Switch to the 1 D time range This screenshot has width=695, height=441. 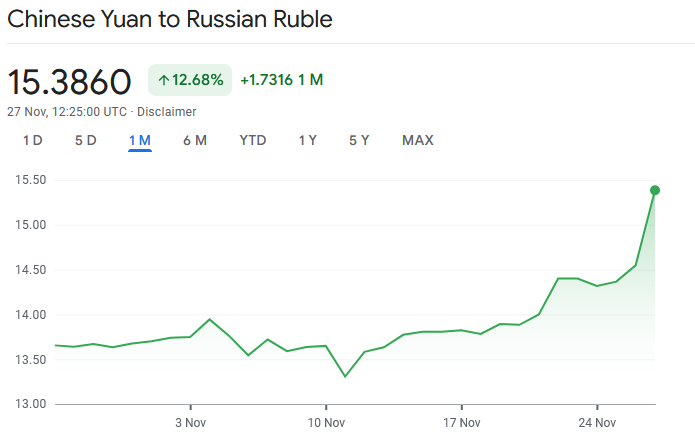pos(33,141)
